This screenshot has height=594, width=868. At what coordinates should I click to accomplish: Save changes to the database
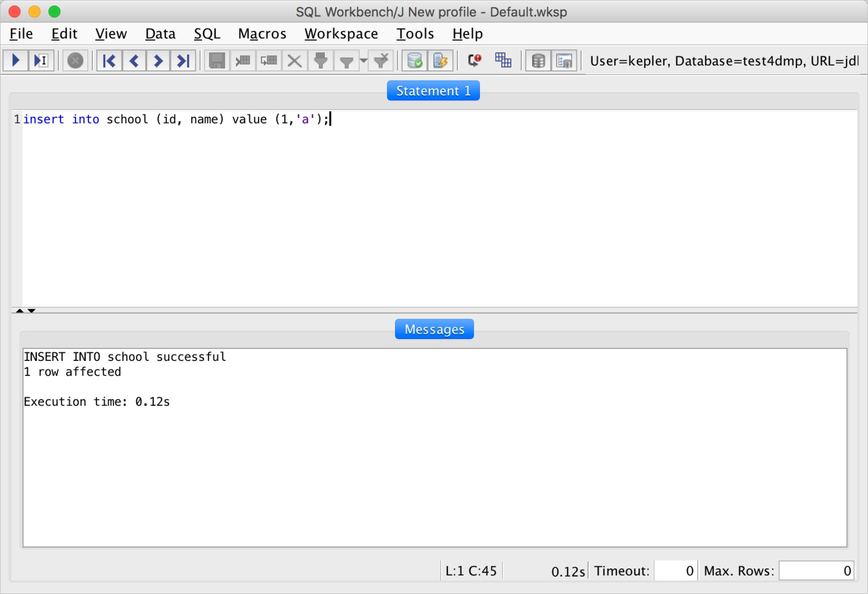click(x=217, y=60)
